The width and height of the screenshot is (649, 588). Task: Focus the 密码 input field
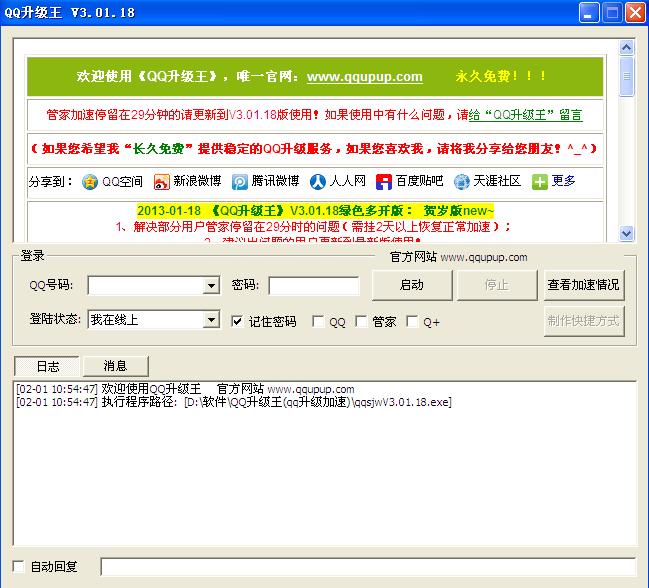314,286
